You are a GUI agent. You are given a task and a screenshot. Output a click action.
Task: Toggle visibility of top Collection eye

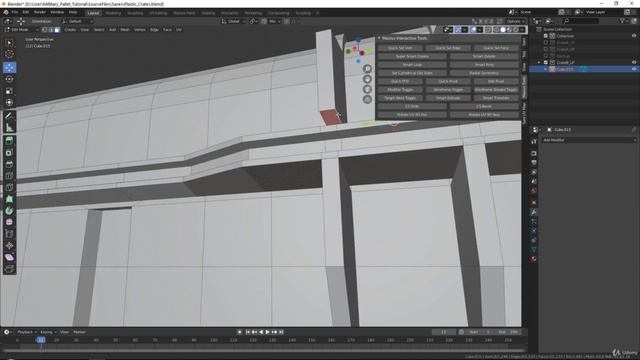pos(634,36)
